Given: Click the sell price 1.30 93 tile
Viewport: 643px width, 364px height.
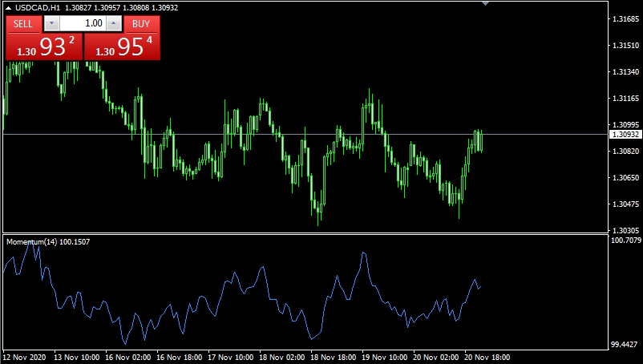Looking at the screenshot, I should coord(43,47).
